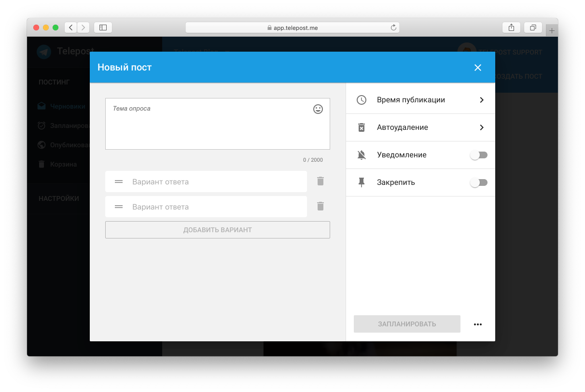Screen dimensions: 585x392
Task: Click the ДОБАВИТЬ ВАРИАНТ button
Action: coord(217,230)
